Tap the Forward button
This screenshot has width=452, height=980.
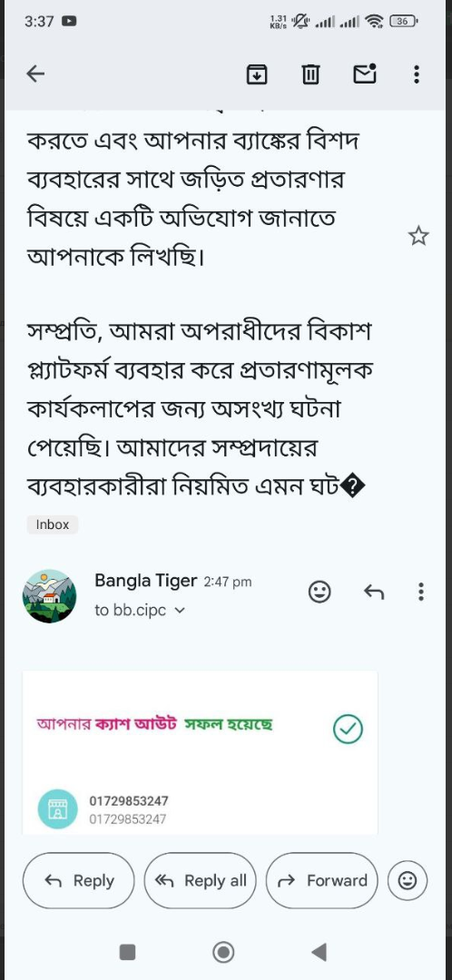[x=322, y=880]
